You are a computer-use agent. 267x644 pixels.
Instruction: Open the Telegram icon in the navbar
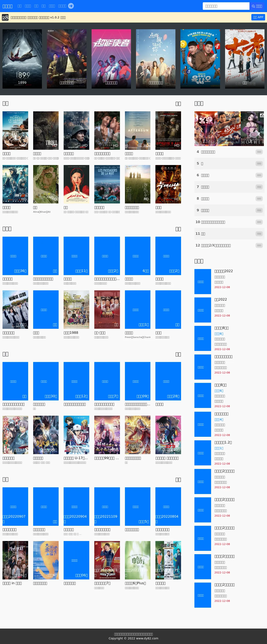(x=71, y=6)
